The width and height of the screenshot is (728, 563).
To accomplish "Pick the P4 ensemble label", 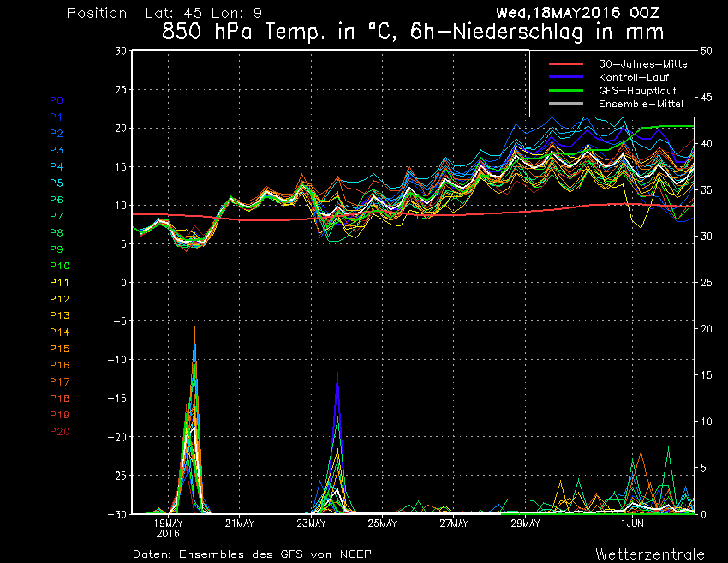I will [x=57, y=166].
